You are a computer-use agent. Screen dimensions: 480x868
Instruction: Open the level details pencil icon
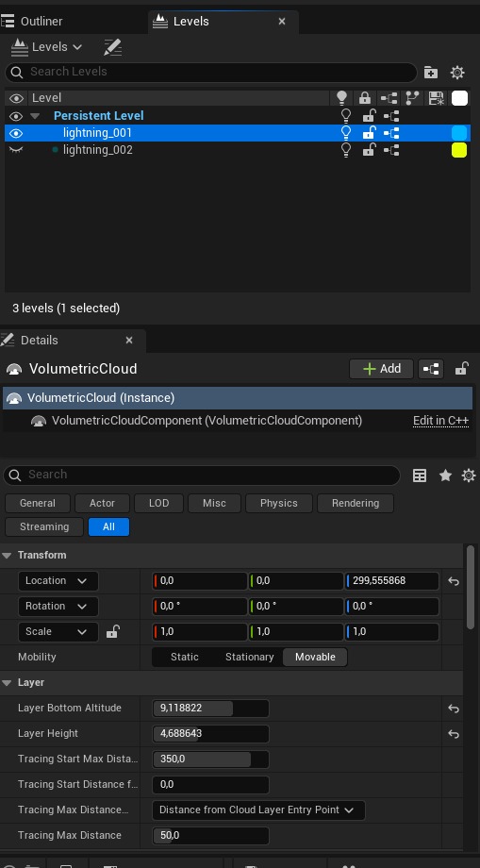pos(113,47)
